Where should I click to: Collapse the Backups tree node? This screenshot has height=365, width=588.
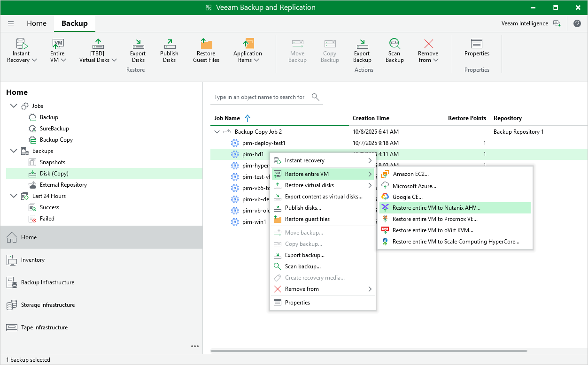(13, 151)
